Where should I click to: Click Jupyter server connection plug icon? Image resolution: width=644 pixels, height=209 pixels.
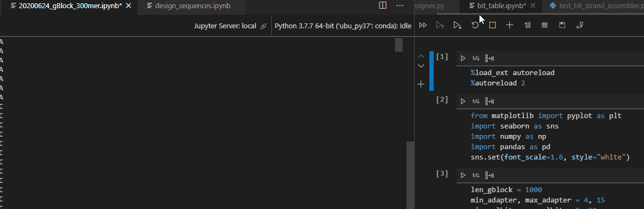point(264,26)
